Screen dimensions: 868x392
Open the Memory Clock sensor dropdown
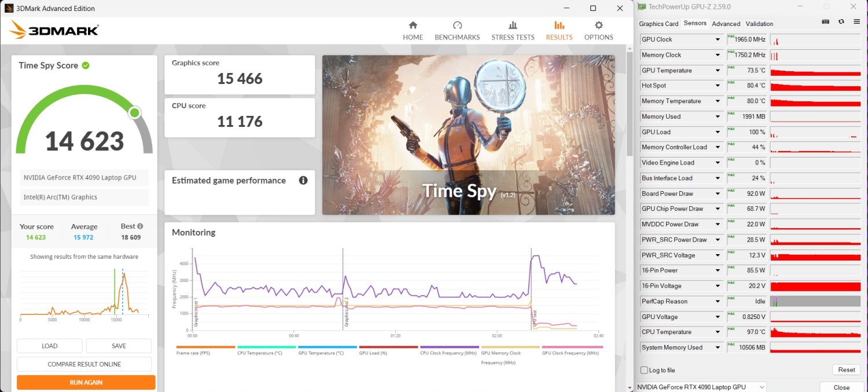[x=719, y=55]
